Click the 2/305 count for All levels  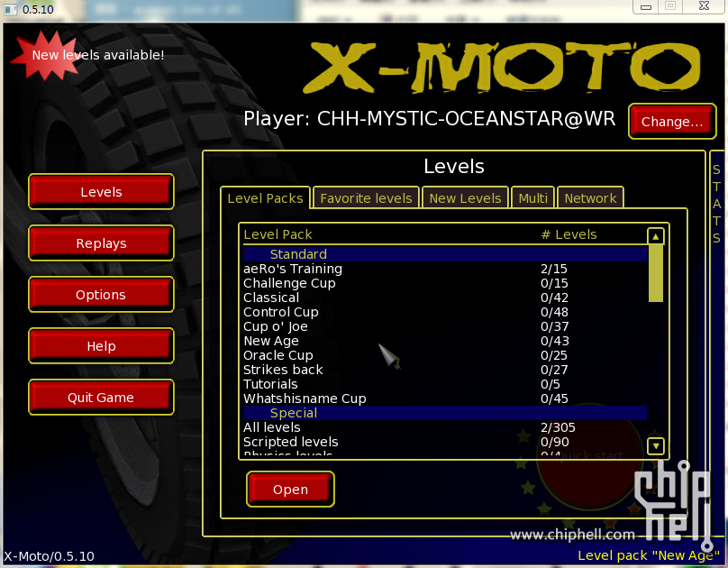[558, 427]
